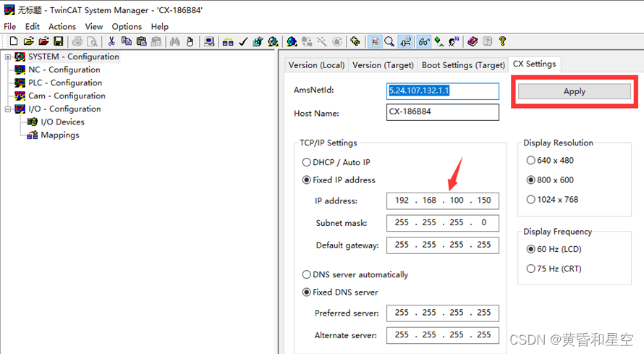644x354 pixels.
Task: Choose 1024 x 768 display resolution
Action: [552, 200]
